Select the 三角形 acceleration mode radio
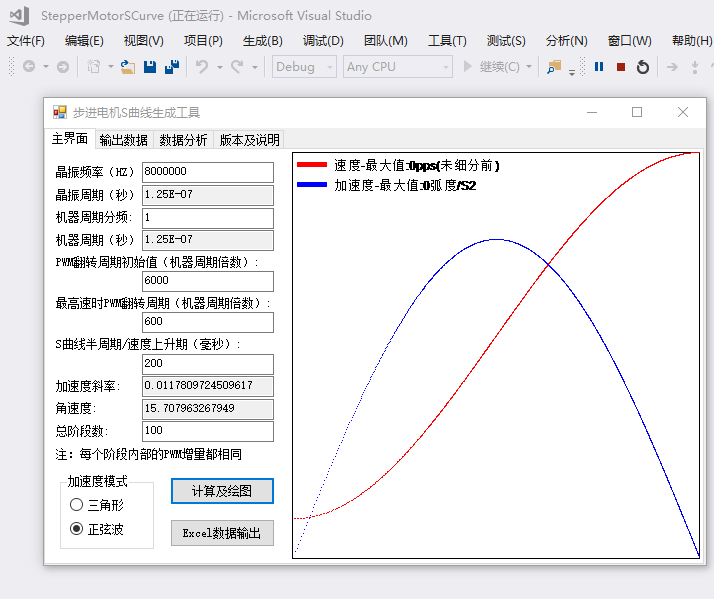The height and width of the screenshot is (599, 714). click(76, 505)
